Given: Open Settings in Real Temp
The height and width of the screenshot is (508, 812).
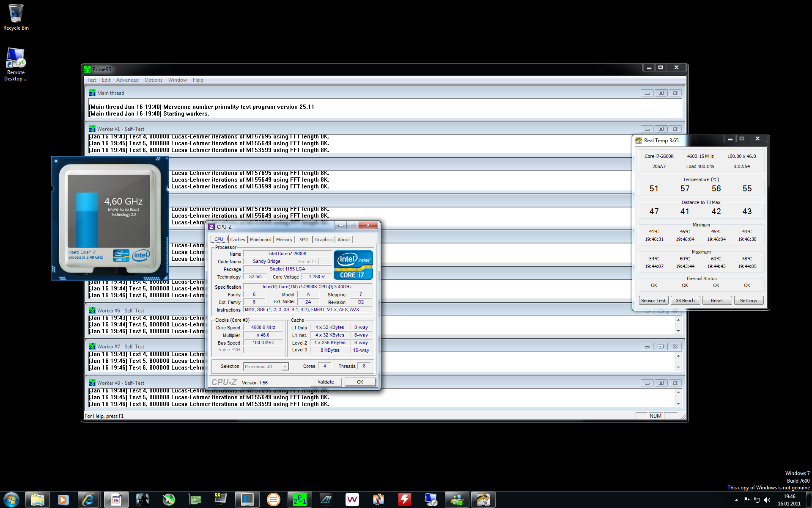Looking at the screenshot, I should click(x=748, y=301).
